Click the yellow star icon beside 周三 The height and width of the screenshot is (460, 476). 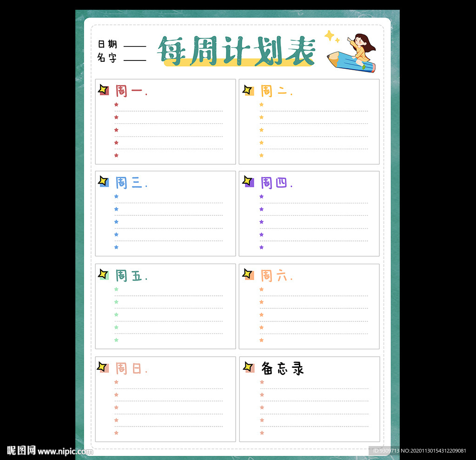[x=103, y=181]
